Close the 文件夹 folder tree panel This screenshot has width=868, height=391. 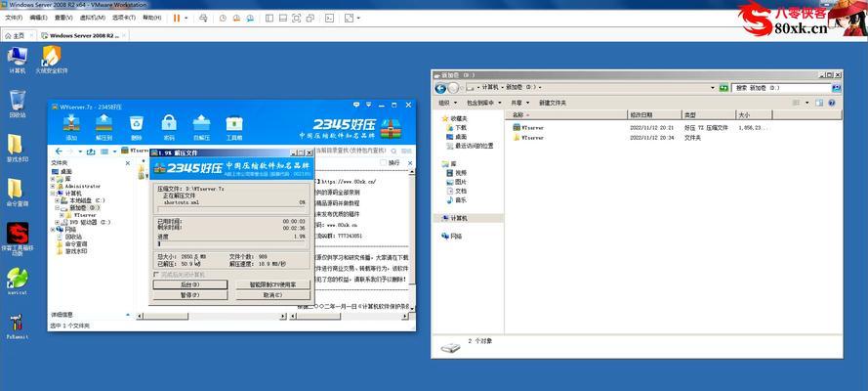pos(128,163)
